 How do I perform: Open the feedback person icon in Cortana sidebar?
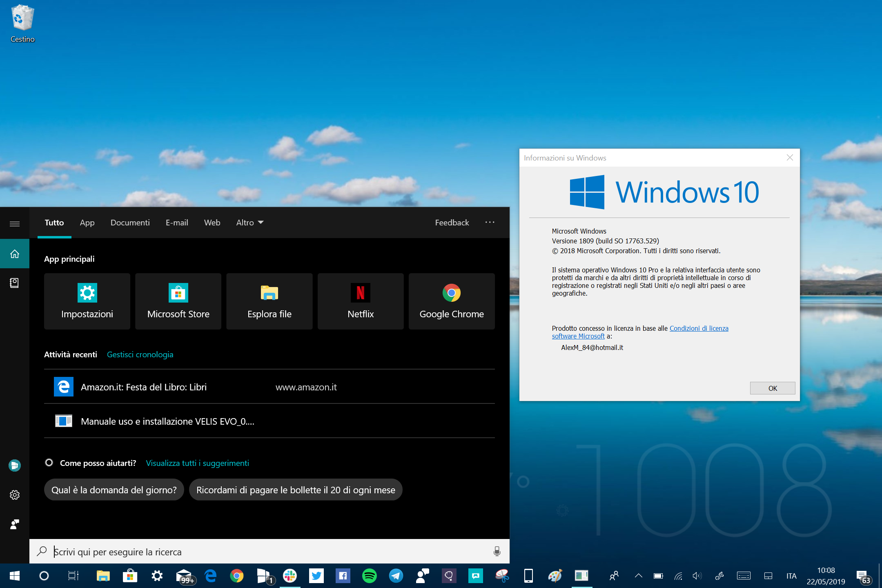click(15, 524)
